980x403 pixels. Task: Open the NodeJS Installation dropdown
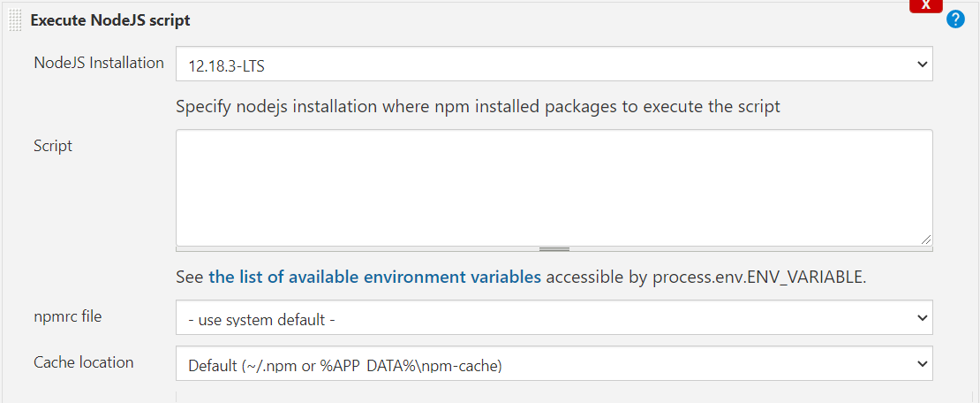pos(554,64)
